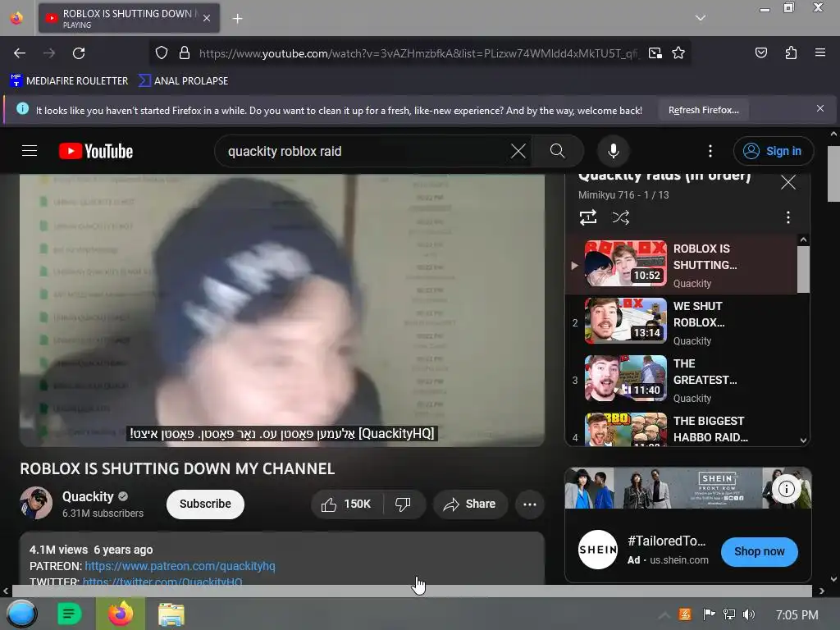Select playlist video ROBLOX IS SHUTTING
The image size is (840, 630).
pyautogui.click(x=682, y=265)
